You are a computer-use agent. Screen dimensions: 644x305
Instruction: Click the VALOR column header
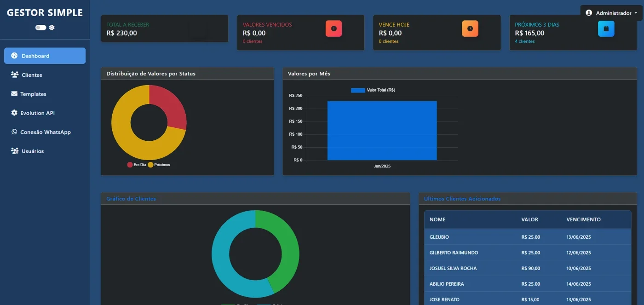pyautogui.click(x=530, y=219)
